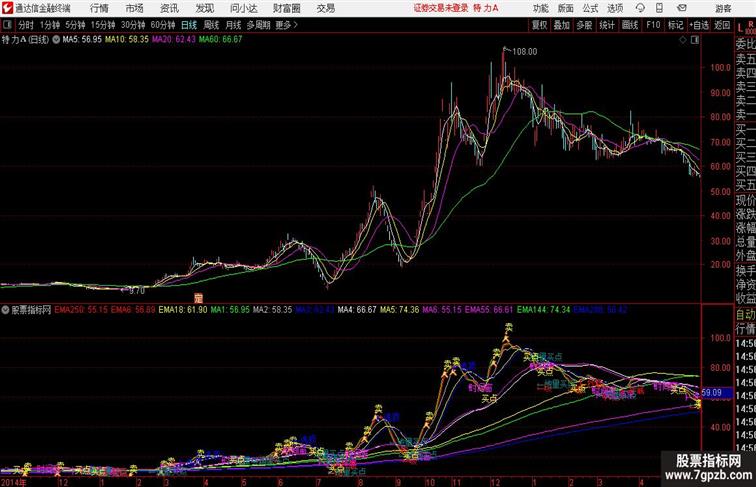Open the 版面 menu

pos(566,8)
